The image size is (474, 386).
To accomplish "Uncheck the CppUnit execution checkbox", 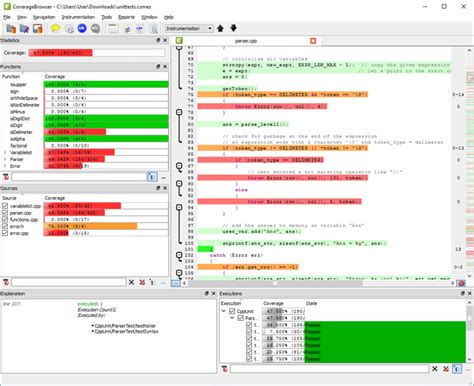I will point(232,311).
